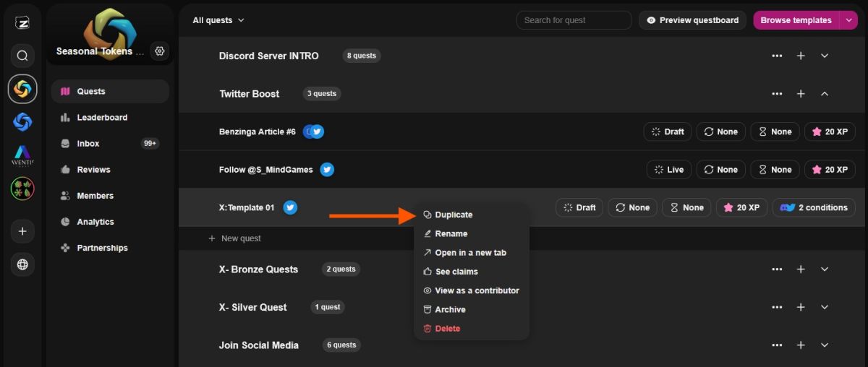Toggle Live status on Follow @S_MindGames
This screenshot has width=868, height=367.
point(669,170)
